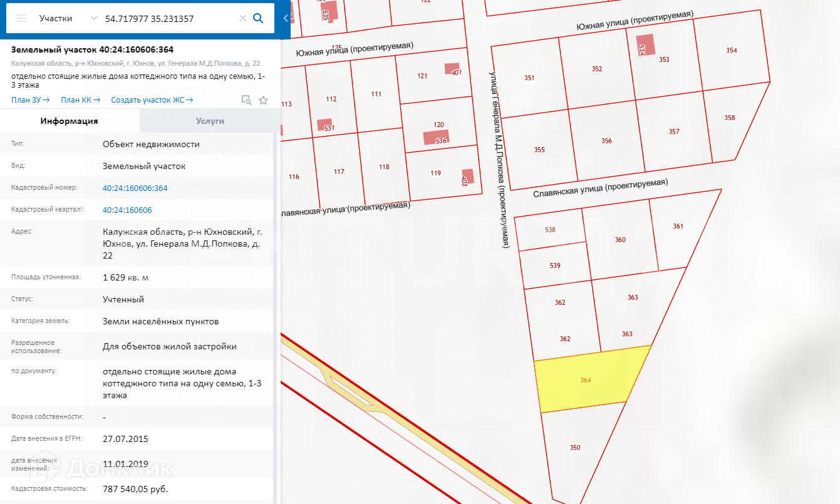Expand the Участки search type dropdown
This screenshot has height=504, width=840.
[94, 19]
